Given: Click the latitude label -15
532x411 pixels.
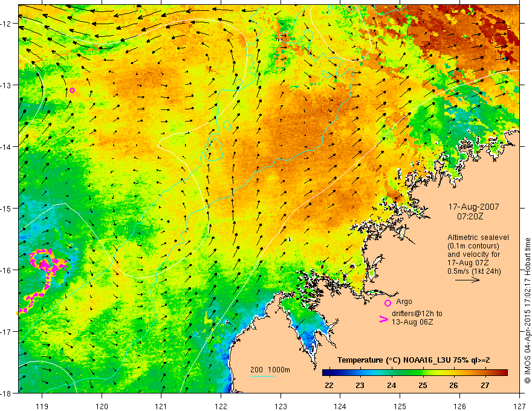Looking at the screenshot, I should [6, 208].
